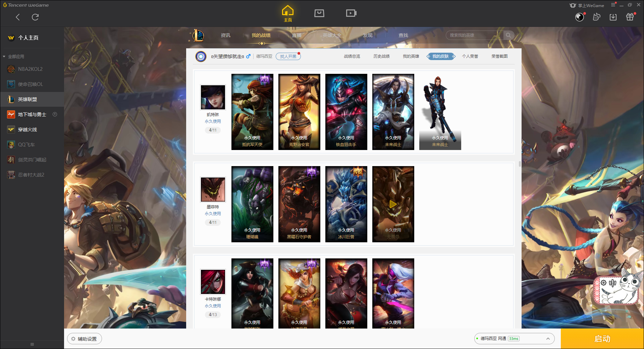Screen dimensions: 644x349
Task: Collapse the 全部应用 list
Action: (x=4, y=56)
